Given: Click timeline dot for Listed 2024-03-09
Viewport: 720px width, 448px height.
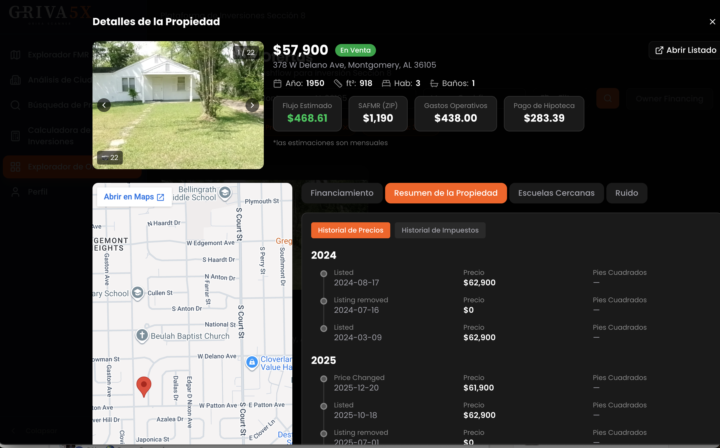Looking at the screenshot, I should coord(324,329).
